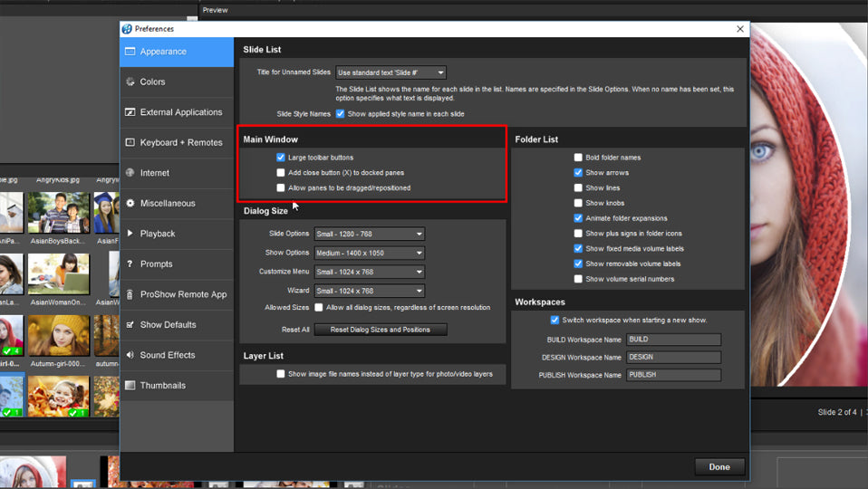Click the Sound Effects speaker icon
868x489 pixels.
click(x=130, y=355)
